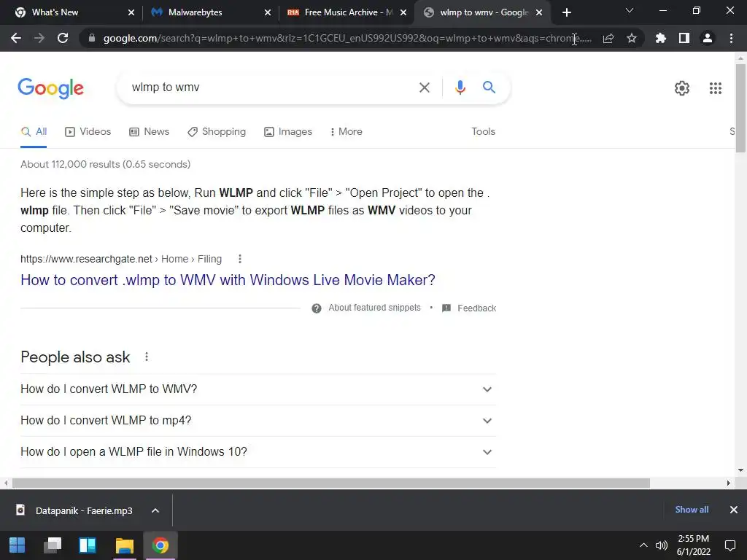
Task: Select the Videos search filter
Action: pos(88,131)
